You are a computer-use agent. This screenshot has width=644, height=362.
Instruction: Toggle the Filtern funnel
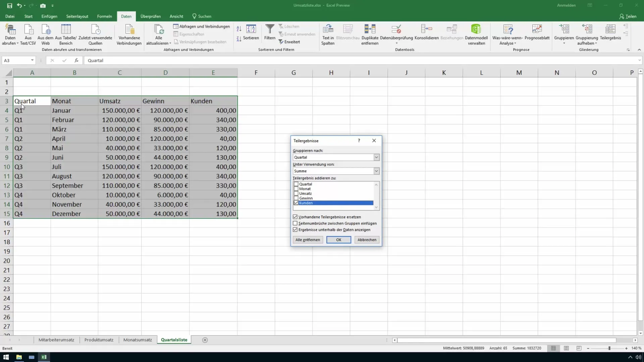coord(270,33)
